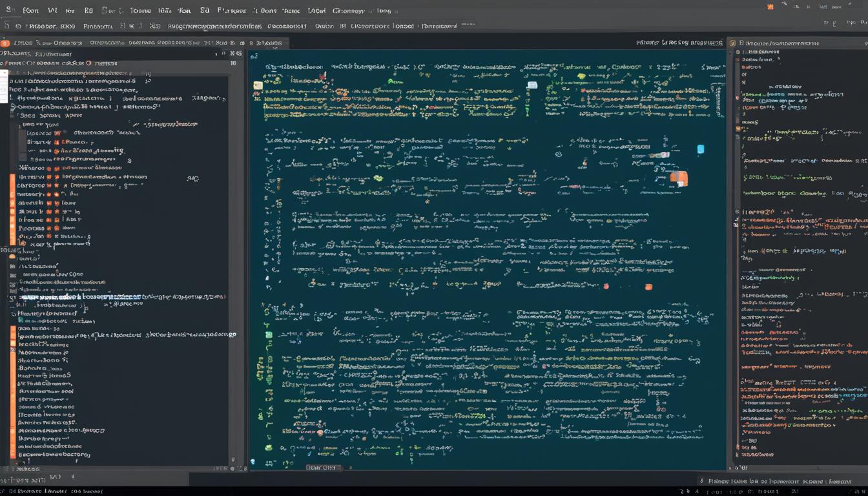Click the orange round icon in the left panel header

[x=4, y=43]
